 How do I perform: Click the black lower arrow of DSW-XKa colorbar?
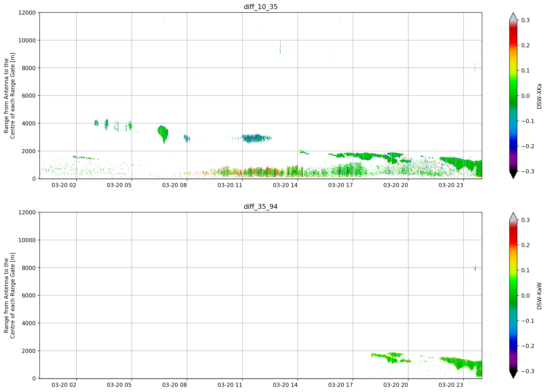click(513, 174)
